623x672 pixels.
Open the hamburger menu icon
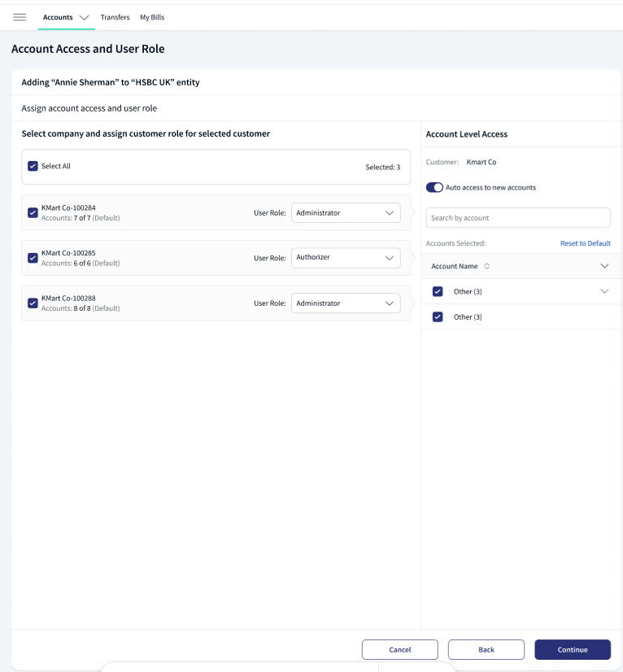click(20, 17)
